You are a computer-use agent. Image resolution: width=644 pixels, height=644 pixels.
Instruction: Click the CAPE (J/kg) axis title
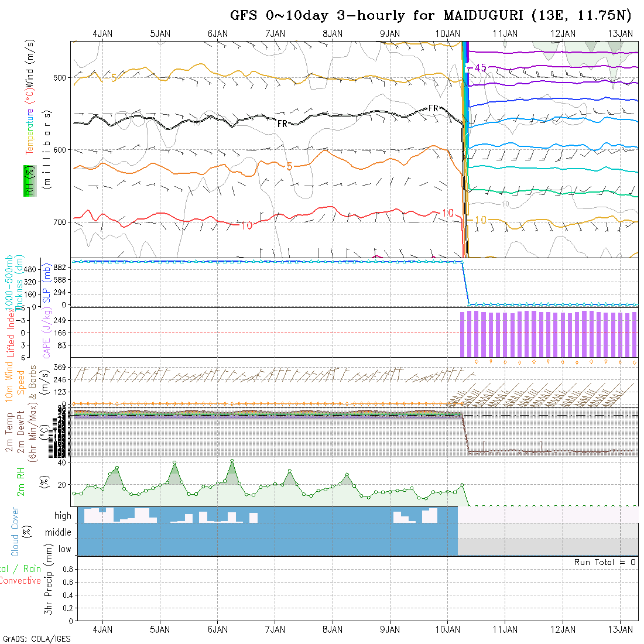[47, 333]
